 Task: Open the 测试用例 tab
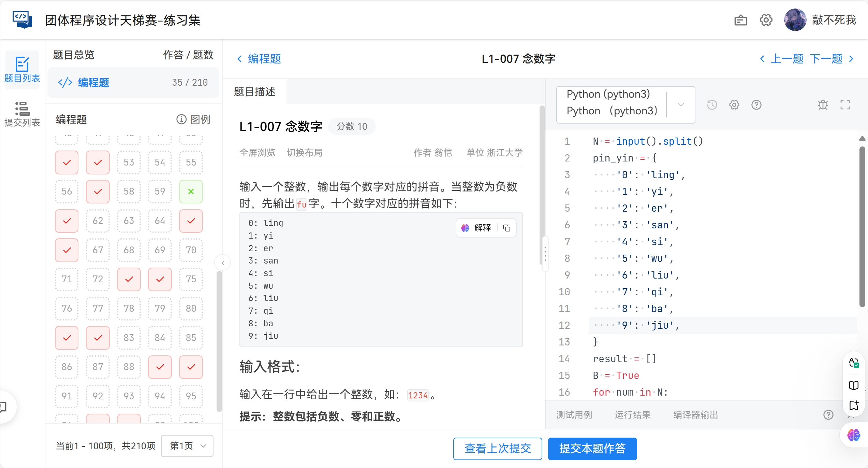click(x=574, y=415)
